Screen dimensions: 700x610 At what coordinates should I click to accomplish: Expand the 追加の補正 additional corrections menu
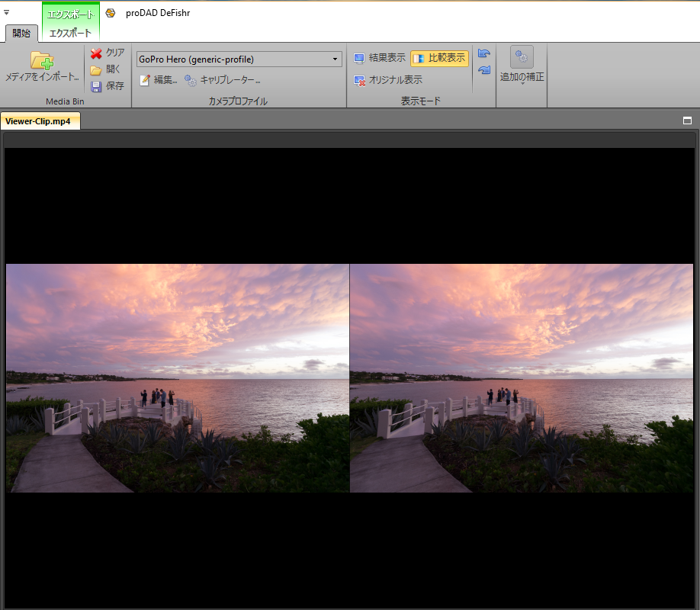pos(522,66)
